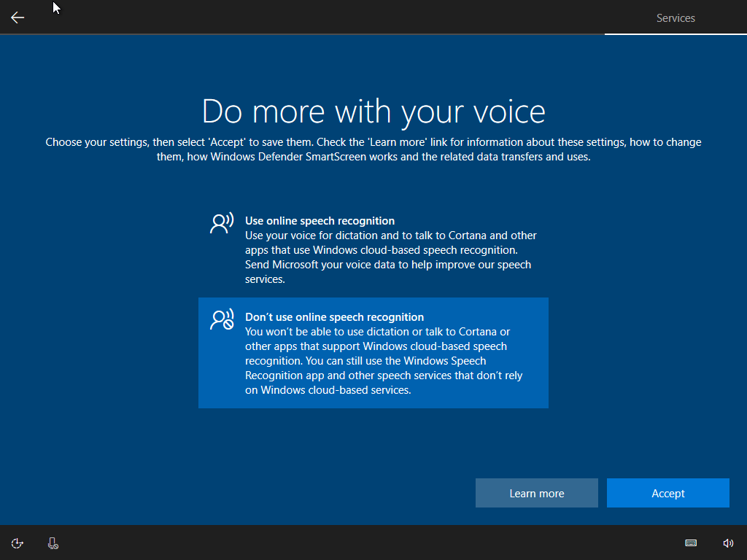Image resolution: width=747 pixels, height=560 pixels.
Task: Open the Ease of Access icon
Action: click(18, 543)
